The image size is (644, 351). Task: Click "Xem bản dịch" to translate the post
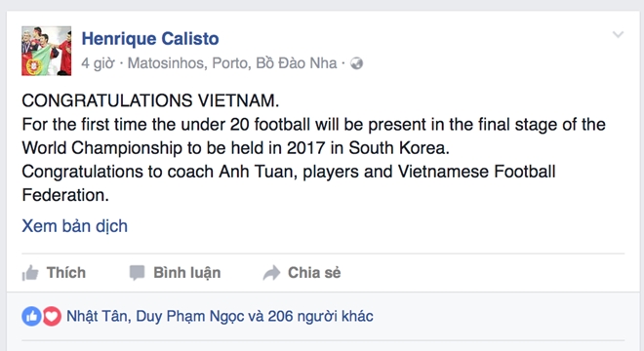pyautogui.click(x=75, y=226)
